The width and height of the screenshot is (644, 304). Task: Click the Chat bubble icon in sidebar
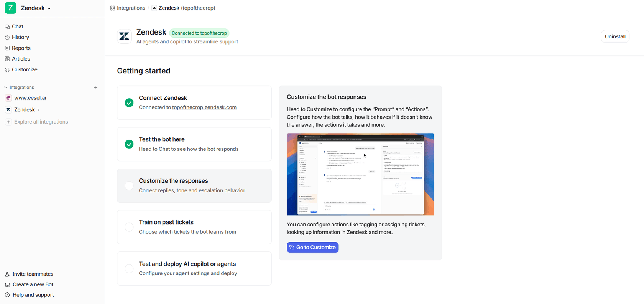7,27
